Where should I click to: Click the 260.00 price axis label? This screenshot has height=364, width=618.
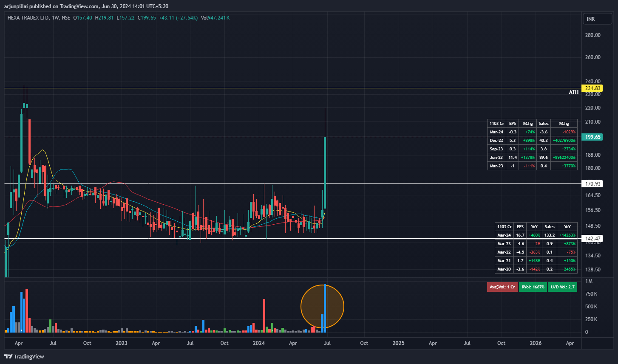592,57
